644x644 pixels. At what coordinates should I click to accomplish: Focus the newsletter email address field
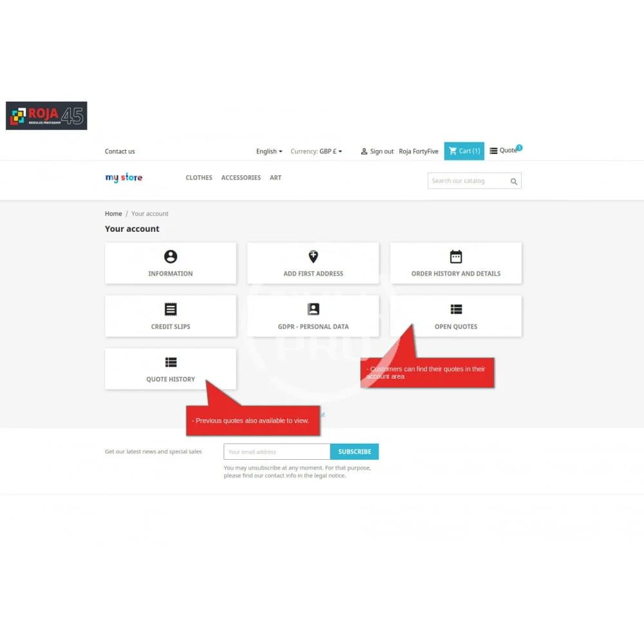277,451
